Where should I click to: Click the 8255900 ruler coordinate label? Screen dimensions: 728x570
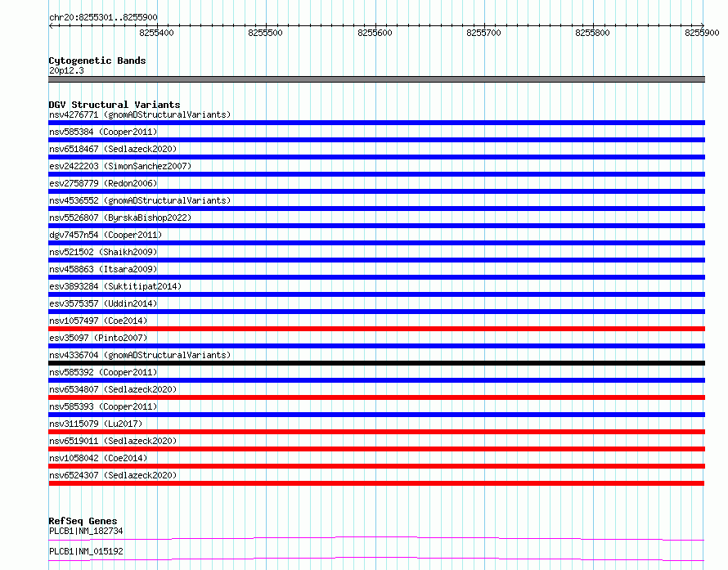702,33
